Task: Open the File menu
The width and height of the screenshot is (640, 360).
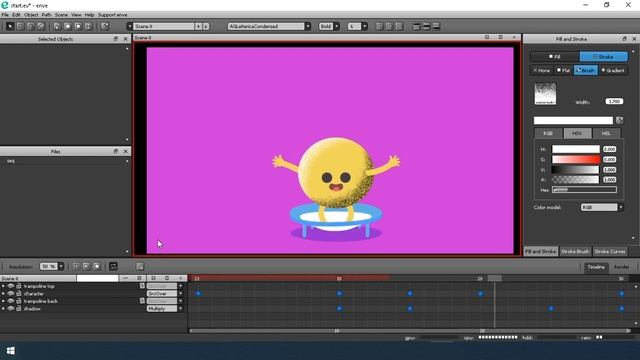Action: pyautogui.click(x=5, y=15)
